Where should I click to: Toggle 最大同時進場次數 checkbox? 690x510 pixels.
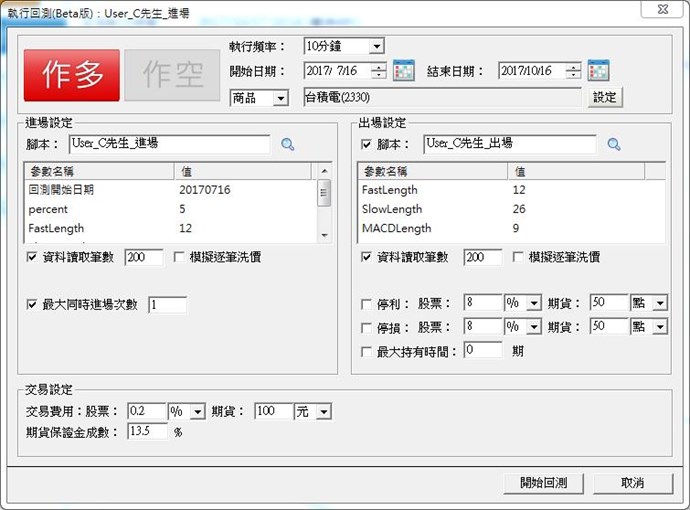pos(34,305)
